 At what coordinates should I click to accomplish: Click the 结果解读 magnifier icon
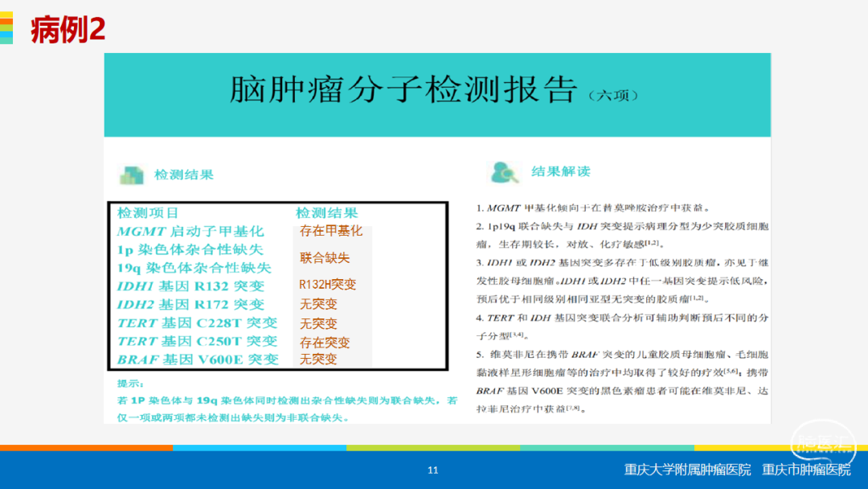click(504, 171)
